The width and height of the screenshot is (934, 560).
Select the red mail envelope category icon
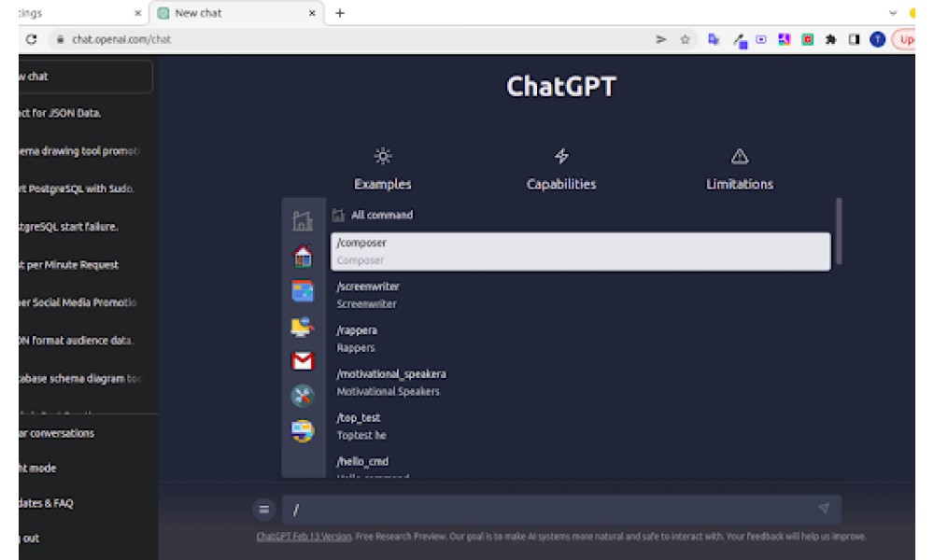303,361
